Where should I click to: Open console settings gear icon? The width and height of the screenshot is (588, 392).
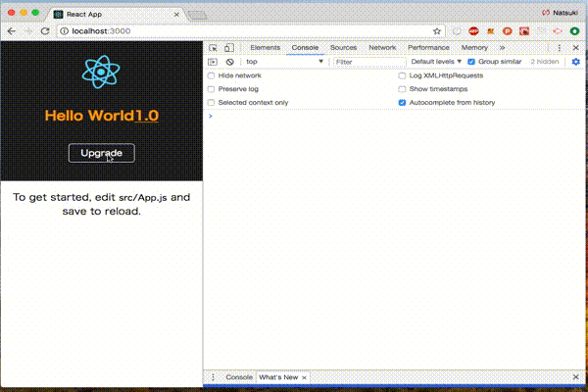575,62
